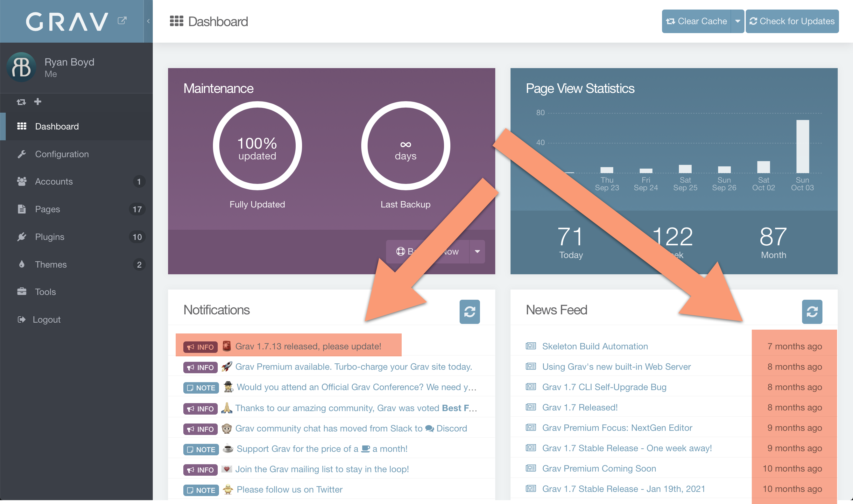
Task: Open Accounts from the sidebar
Action: point(76,181)
